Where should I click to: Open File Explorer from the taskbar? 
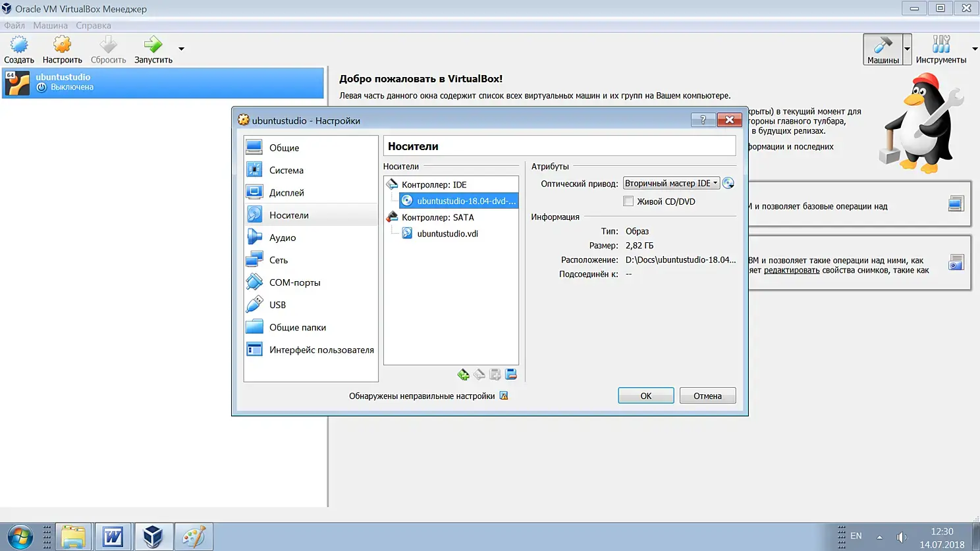click(x=73, y=537)
